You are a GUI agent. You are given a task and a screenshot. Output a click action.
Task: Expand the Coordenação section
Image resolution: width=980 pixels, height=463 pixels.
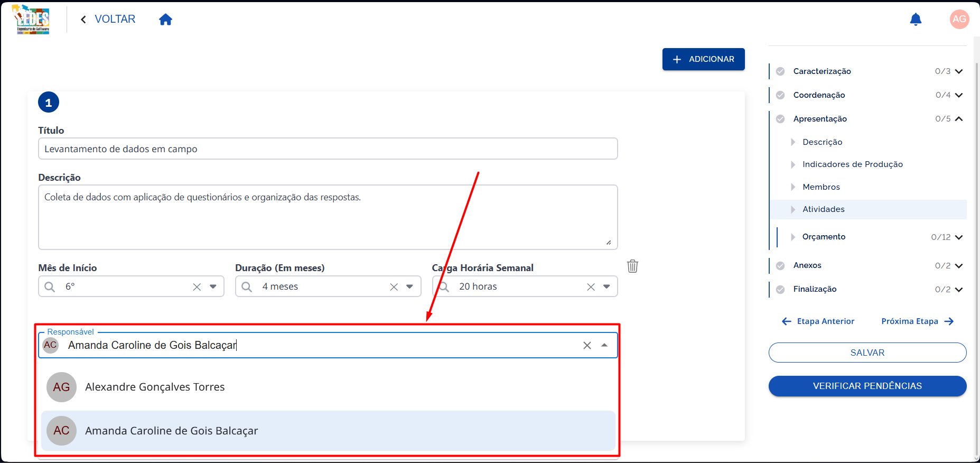pos(959,95)
